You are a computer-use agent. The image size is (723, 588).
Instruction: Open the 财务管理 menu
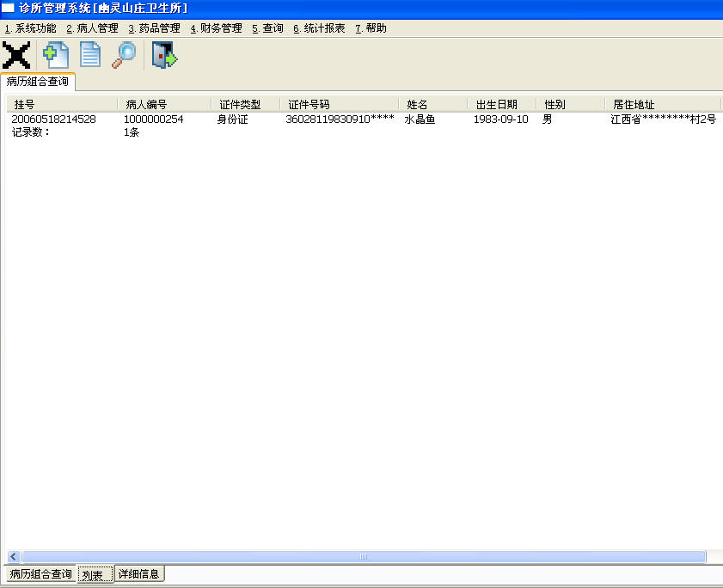[x=217, y=28]
